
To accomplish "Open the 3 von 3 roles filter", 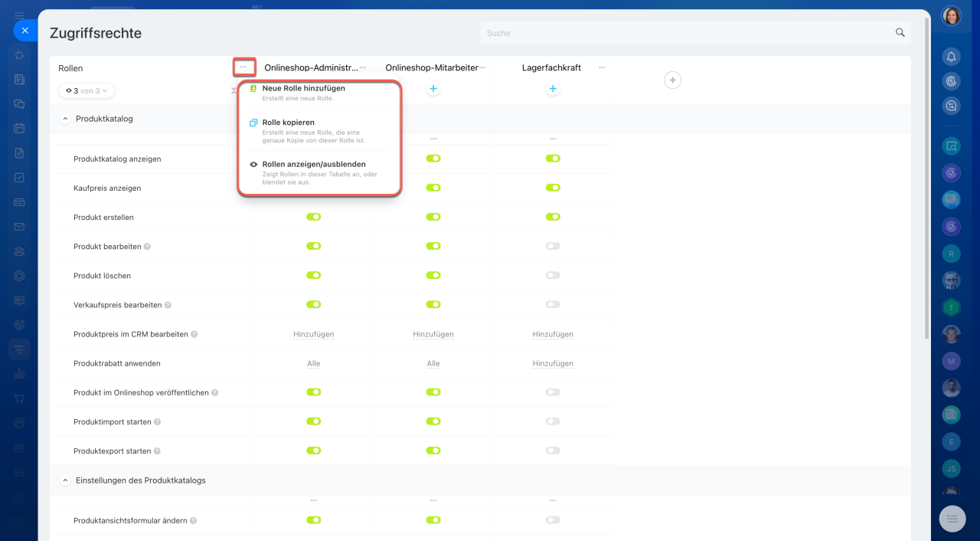I will tap(87, 90).
